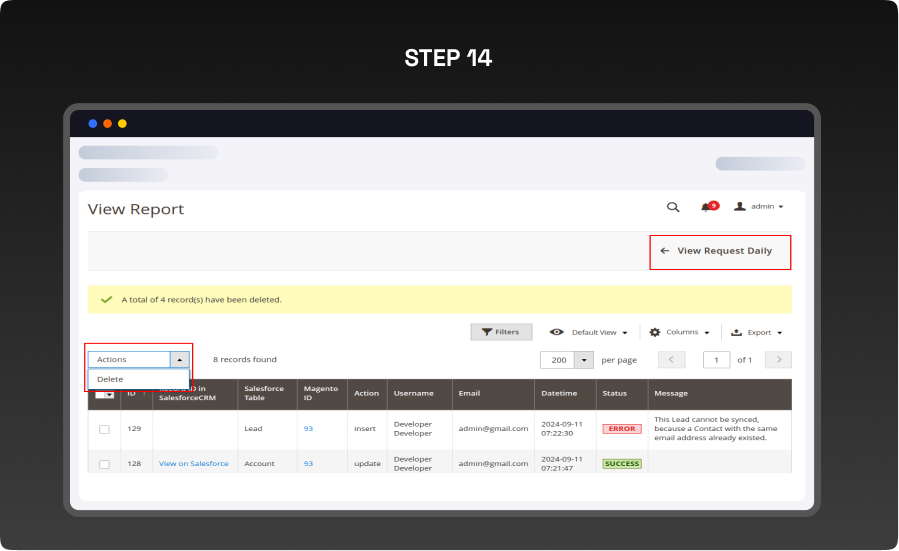Viewport: 899px width, 551px height.
Task: Click the Columns gear icon
Action: tap(655, 332)
